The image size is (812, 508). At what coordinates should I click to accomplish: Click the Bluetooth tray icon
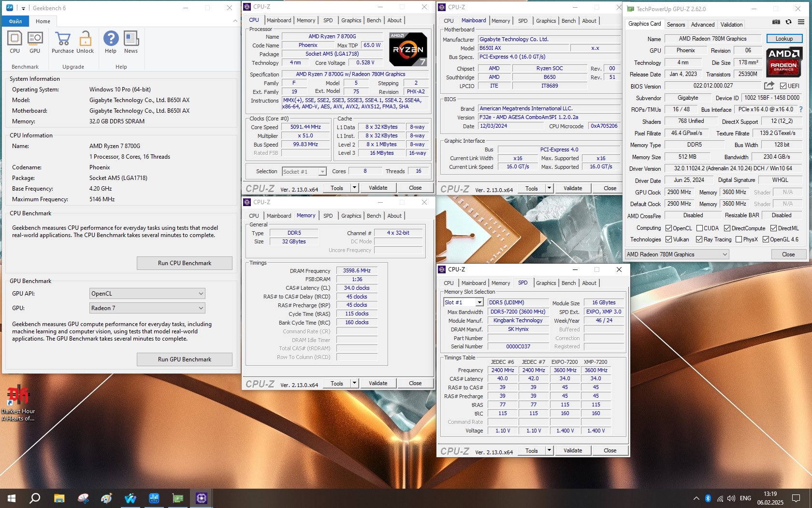(708, 498)
